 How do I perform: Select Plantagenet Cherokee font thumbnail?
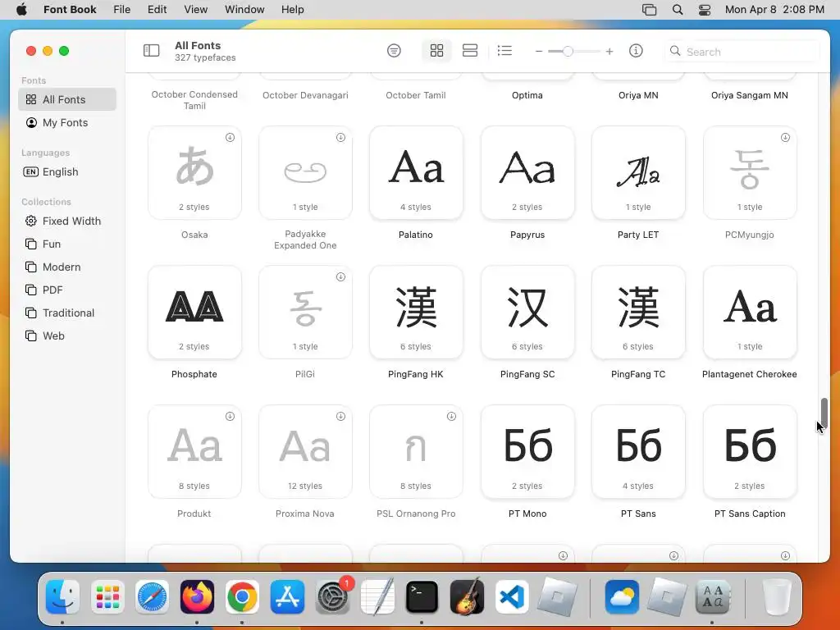click(x=750, y=313)
